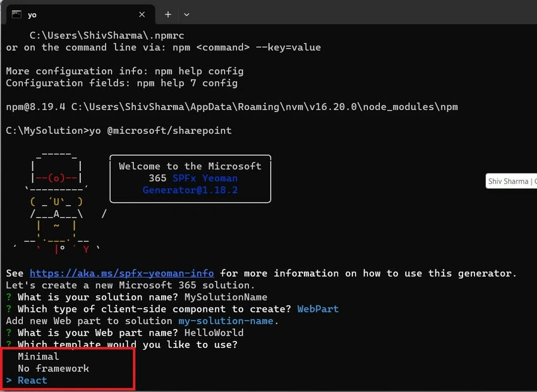Viewport: 537px width, 392px height.
Task: Click 'Configuration fields: npm help 7 config' line
Action: click(121, 83)
